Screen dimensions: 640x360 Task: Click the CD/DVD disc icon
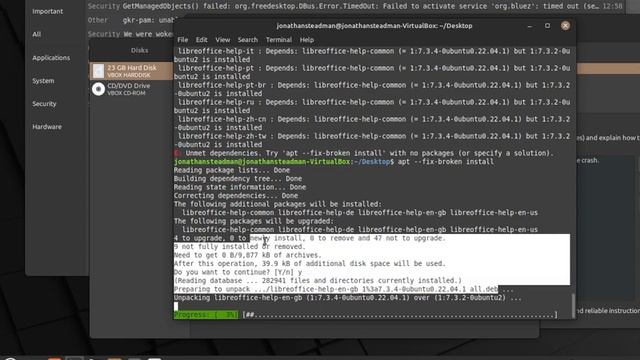coord(98,89)
